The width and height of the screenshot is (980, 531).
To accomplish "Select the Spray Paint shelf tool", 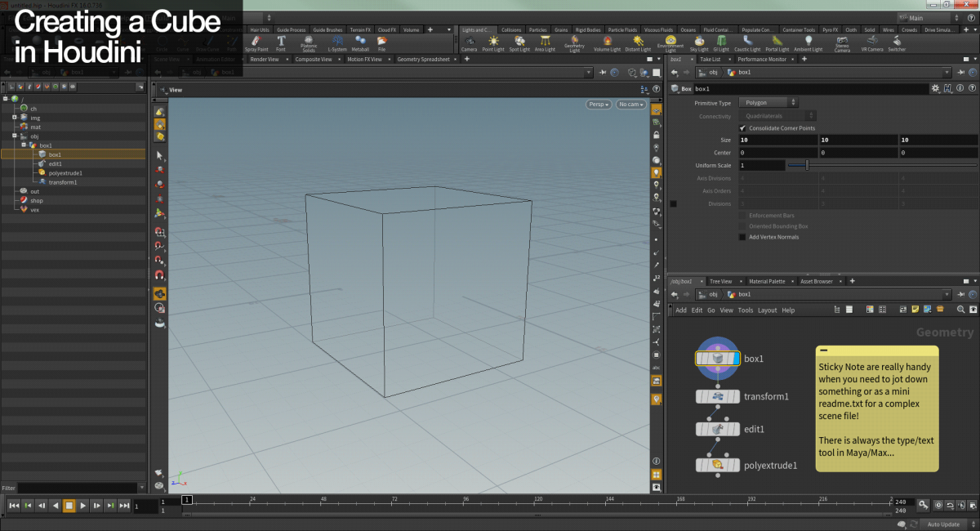I will (x=256, y=42).
